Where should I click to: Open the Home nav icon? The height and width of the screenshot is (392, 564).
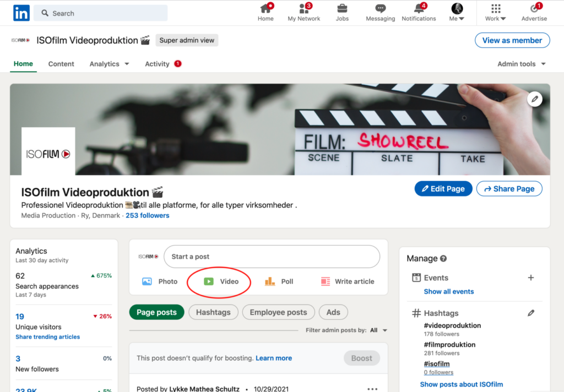tap(266, 12)
